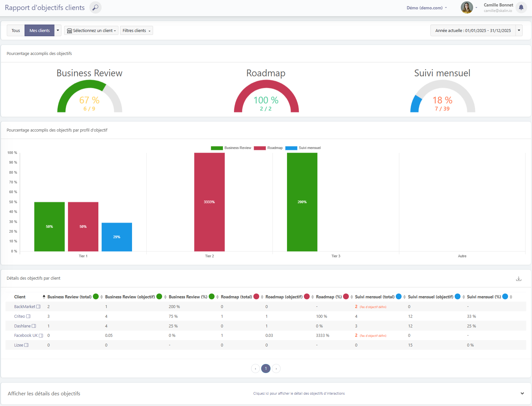Open BackMarket side panel icon
Screen dimensions: 532x406
click(x=39, y=307)
